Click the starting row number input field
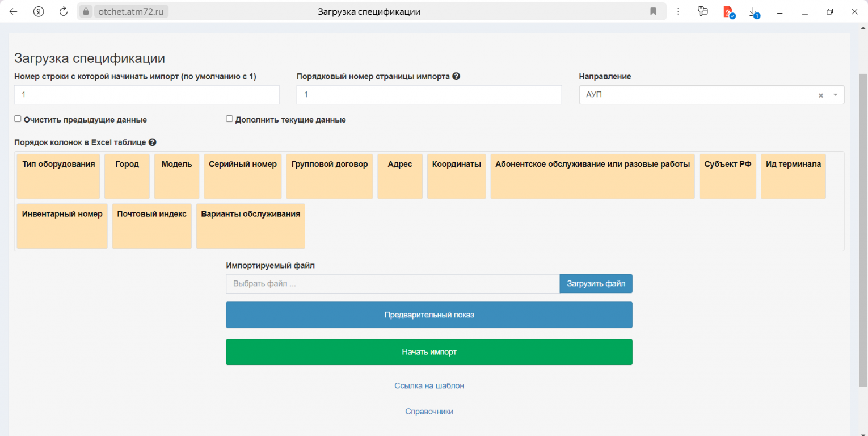868x436 pixels. point(146,95)
